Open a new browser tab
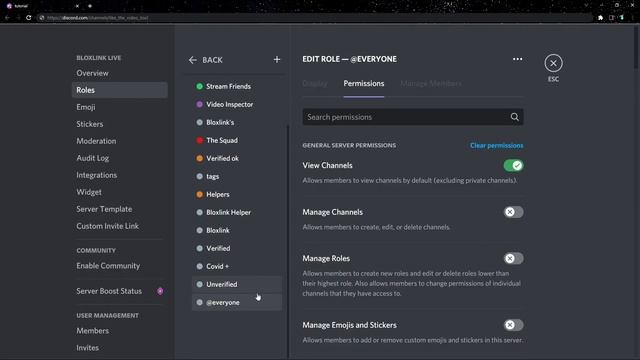The image size is (640, 360). coord(90,6)
